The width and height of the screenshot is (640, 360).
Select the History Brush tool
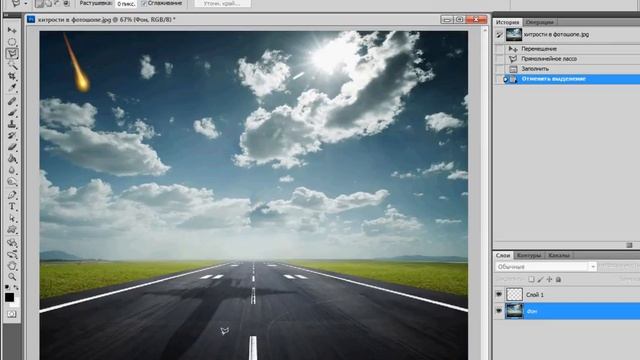point(12,136)
